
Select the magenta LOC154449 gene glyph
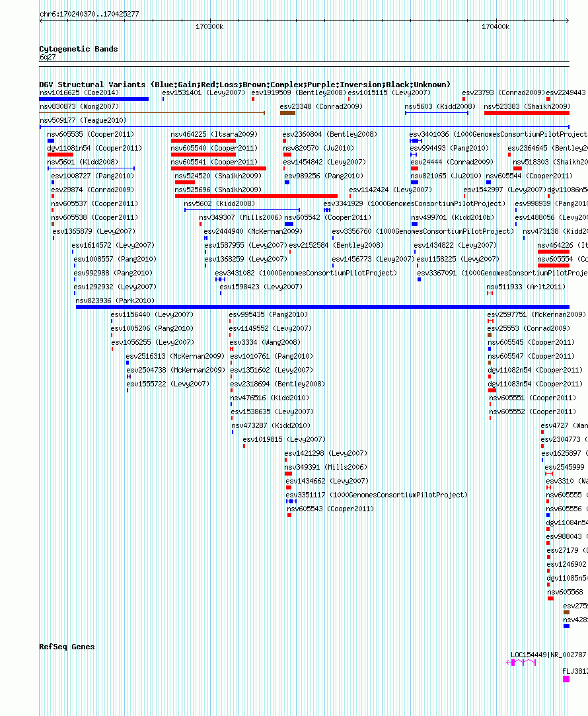tap(521, 662)
